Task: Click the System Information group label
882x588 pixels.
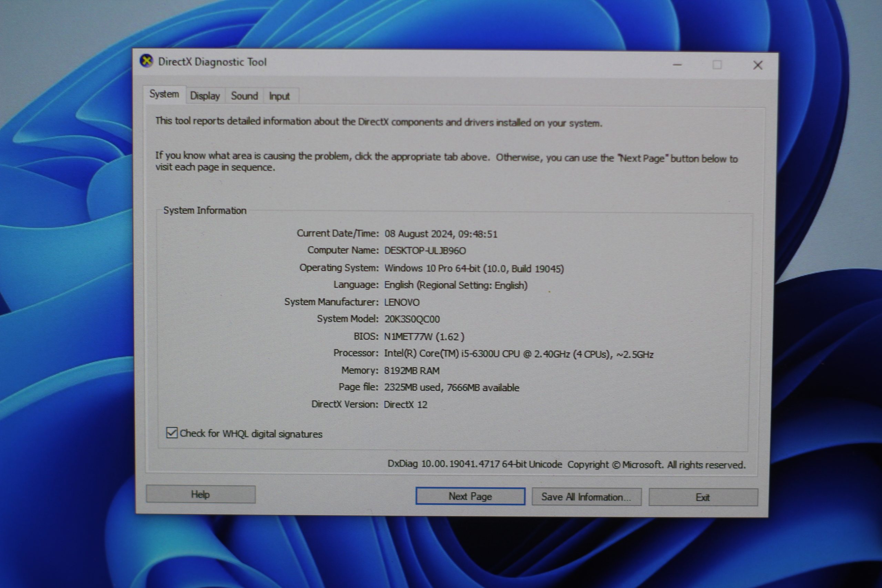Action: (205, 210)
